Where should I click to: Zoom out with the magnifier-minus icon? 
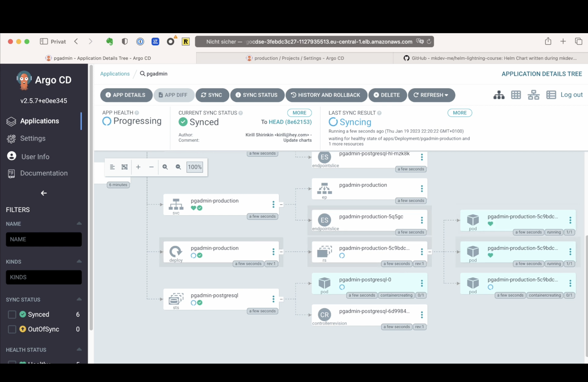[178, 167]
